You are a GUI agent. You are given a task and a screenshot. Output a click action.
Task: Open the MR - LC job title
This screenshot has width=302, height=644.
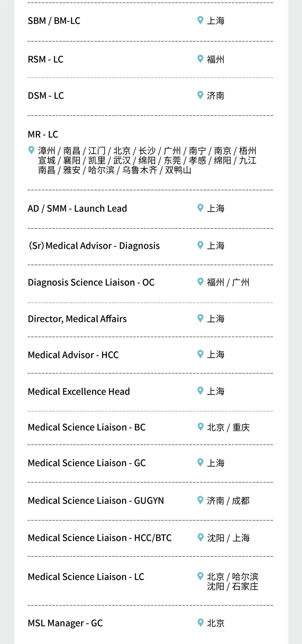point(43,134)
